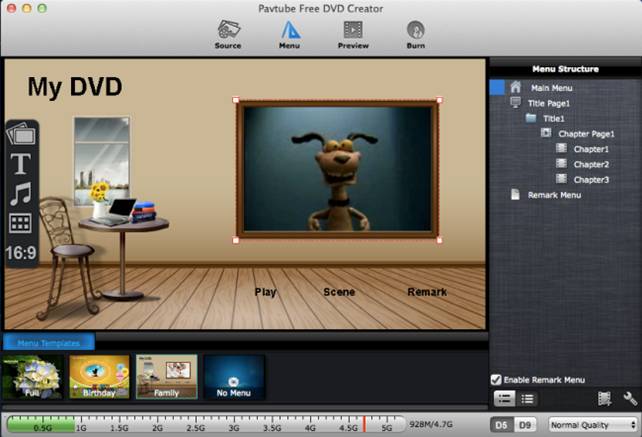Click the red capacity limit marker
Image resolution: width=642 pixels, height=437 pixels.
pos(364,424)
